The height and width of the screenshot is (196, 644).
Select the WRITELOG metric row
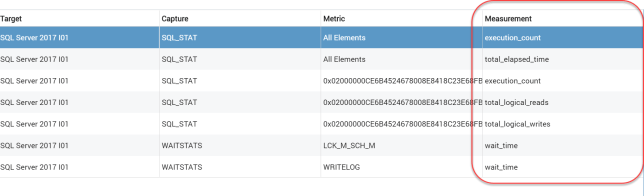click(x=321, y=167)
